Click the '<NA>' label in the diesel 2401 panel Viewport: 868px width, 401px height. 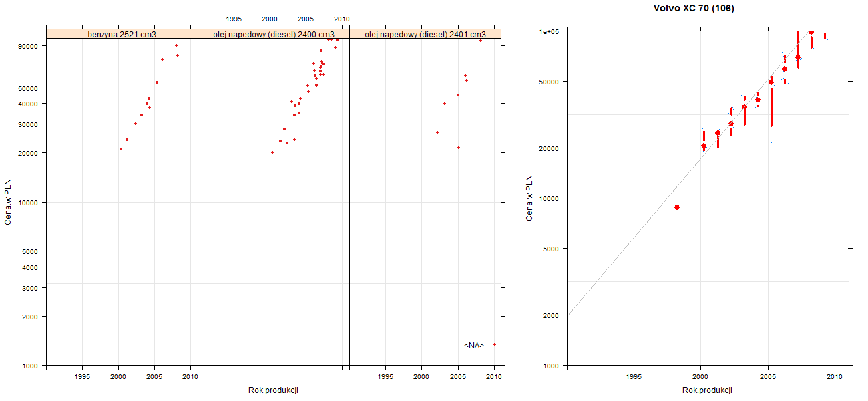474,345
